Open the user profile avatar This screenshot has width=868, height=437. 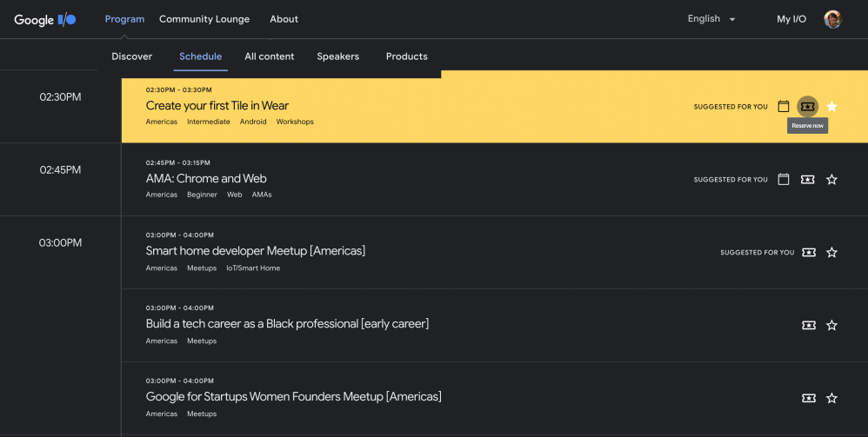click(832, 19)
